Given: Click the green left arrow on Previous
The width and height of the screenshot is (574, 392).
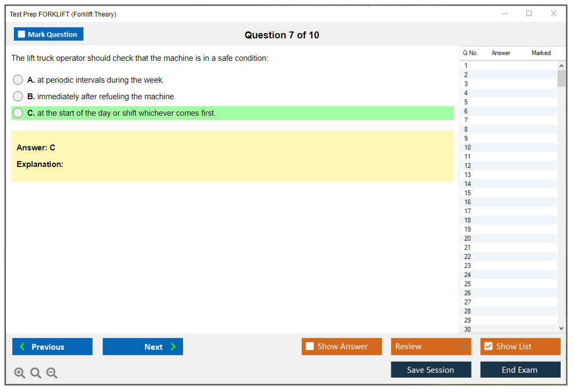Looking at the screenshot, I should pos(22,347).
